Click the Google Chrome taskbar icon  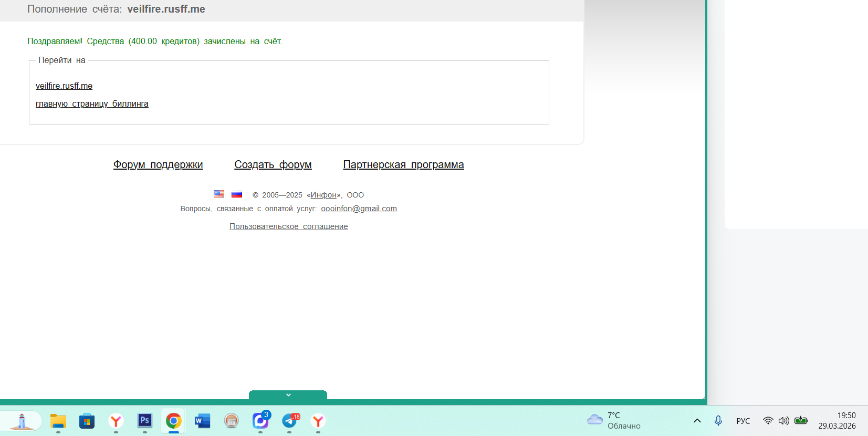coord(174,421)
